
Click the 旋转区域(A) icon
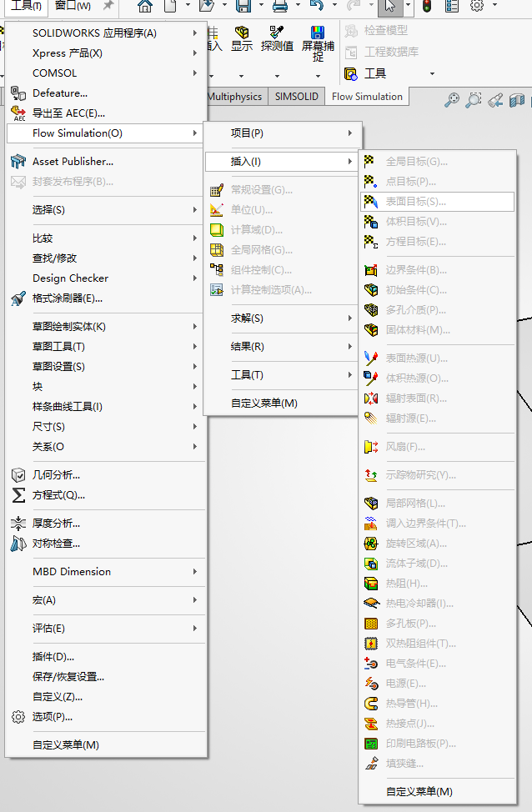click(x=370, y=544)
